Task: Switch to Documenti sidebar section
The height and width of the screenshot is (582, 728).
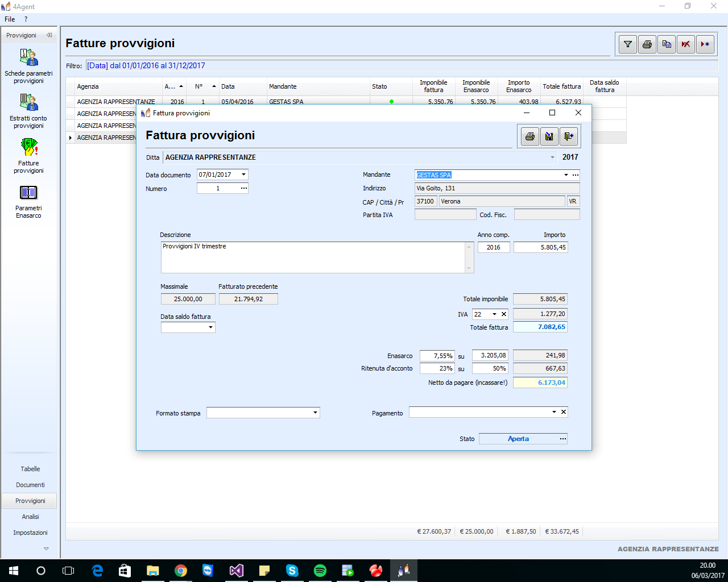Action: [x=30, y=485]
